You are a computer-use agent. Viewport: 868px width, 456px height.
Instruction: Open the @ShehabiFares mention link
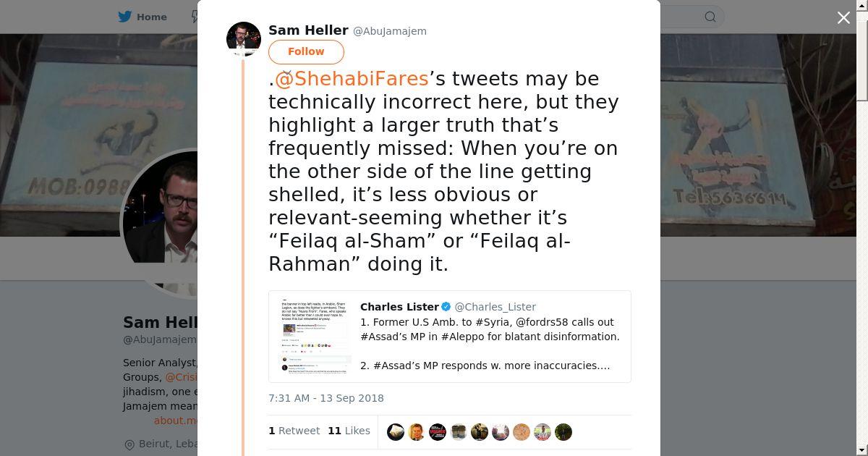tap(352, 79)
